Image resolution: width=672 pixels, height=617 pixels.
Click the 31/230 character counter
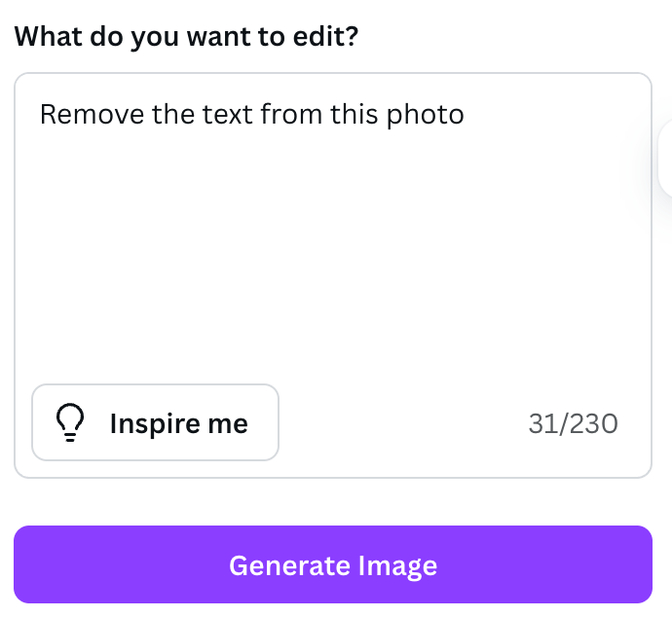[x=573, y=423]
